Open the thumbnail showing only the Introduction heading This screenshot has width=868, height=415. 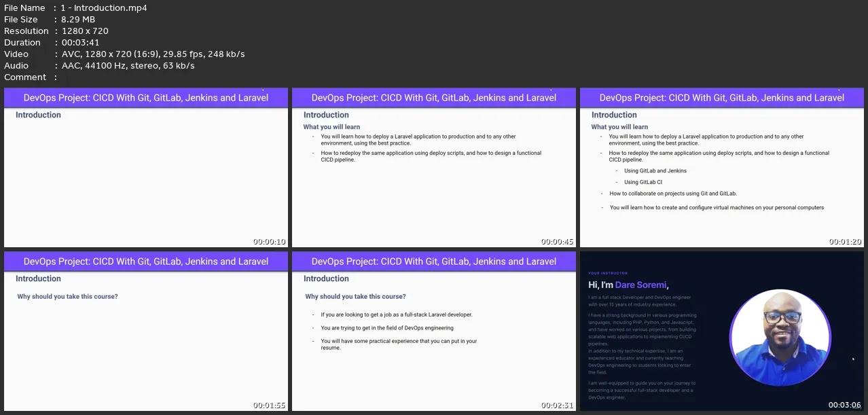tap(146, 168)
